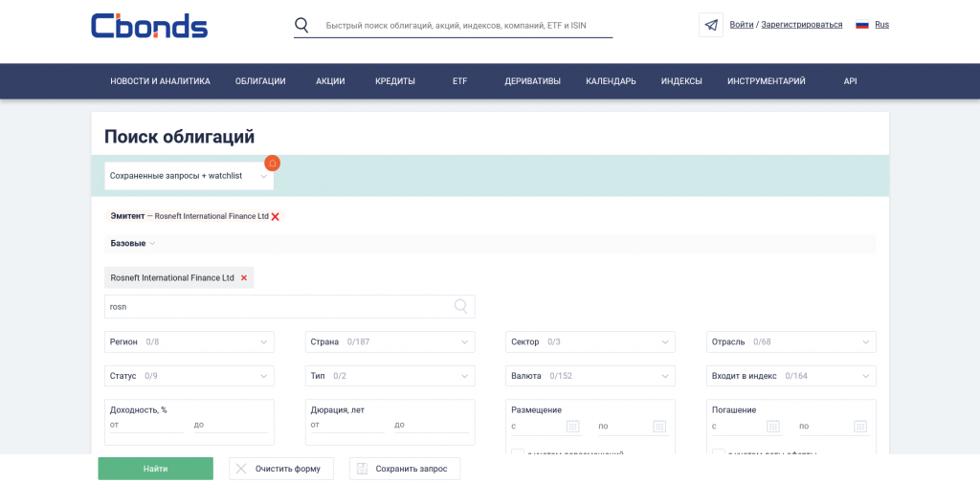Click the magnifier icon in issuer search field
980x483 pixels.
coord(460,306)
